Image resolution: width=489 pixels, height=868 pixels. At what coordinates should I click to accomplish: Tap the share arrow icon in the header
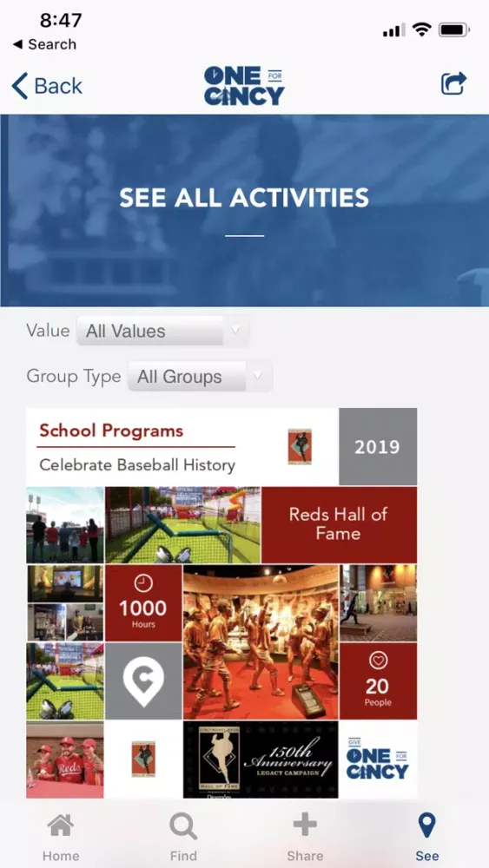(x=454, y=85)
